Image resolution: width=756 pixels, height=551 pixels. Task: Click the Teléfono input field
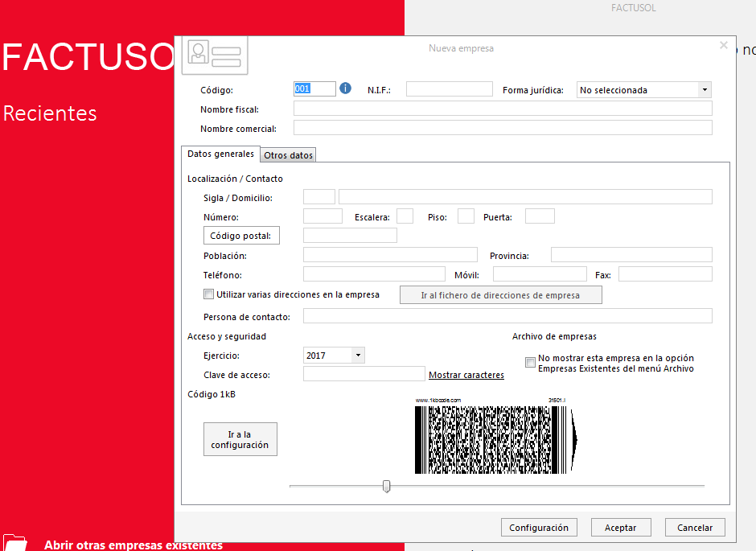[374, 273]
